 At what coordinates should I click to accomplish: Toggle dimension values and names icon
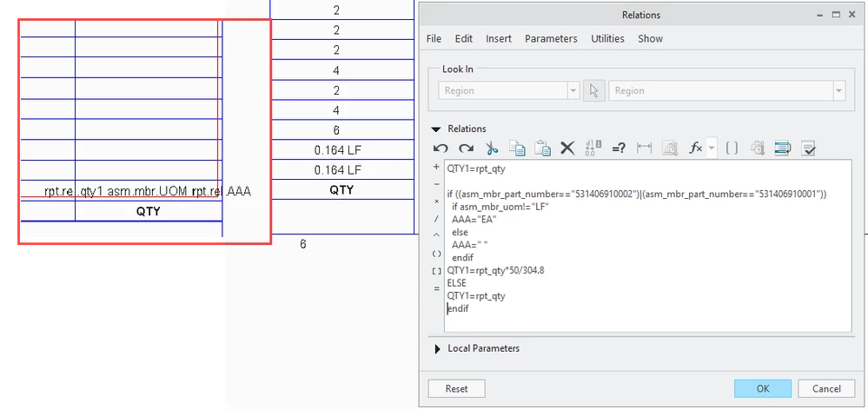593,148
